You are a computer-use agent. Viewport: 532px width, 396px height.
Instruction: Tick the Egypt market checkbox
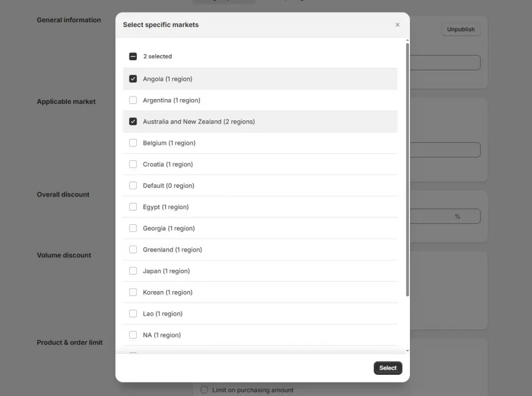[x=133, y=206]
